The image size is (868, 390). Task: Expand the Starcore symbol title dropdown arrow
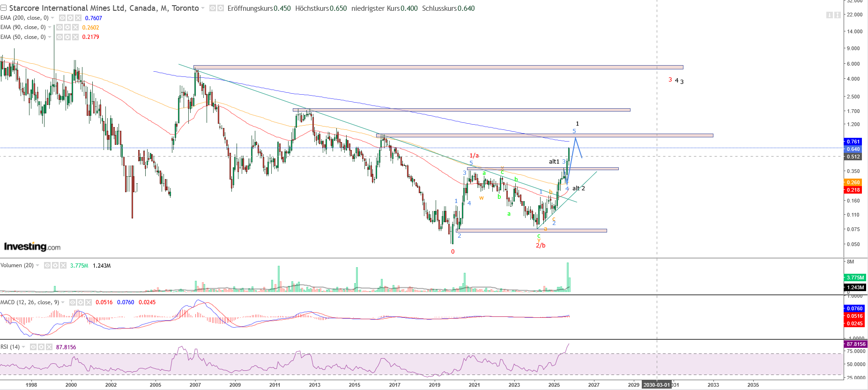203,8
